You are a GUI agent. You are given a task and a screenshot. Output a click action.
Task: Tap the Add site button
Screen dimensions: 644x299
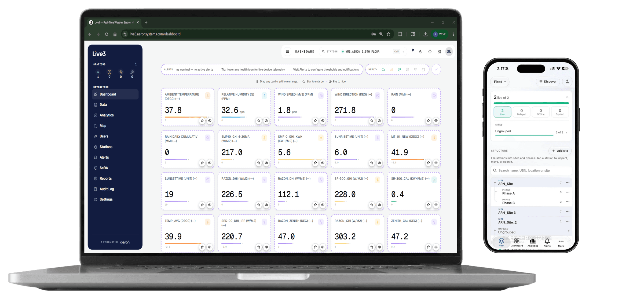tap(560, 151)
